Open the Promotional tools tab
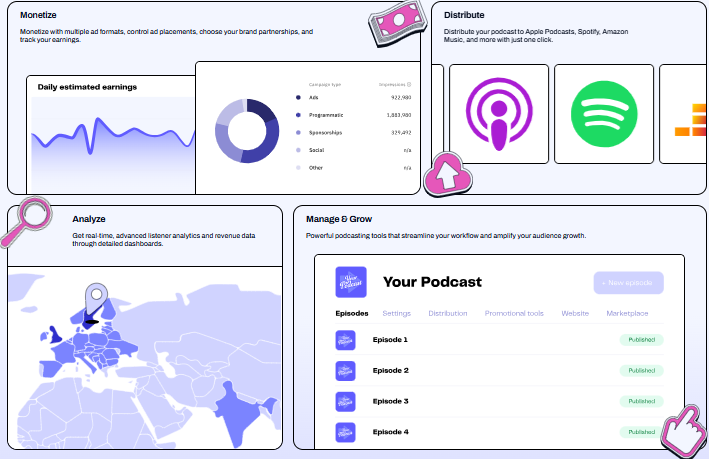Image resolution: width=709 pixels, height=459 pixels. (514, 313)
